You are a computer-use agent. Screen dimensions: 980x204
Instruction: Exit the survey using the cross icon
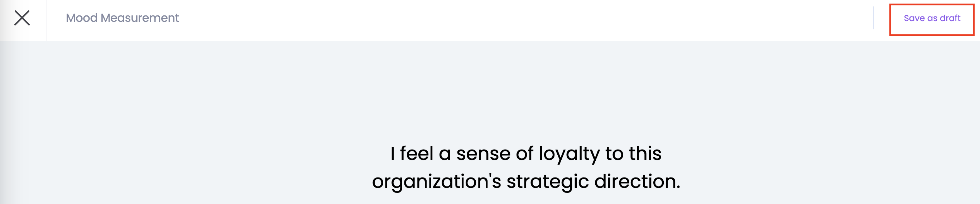pyautogui.click(x=22, y=18)
